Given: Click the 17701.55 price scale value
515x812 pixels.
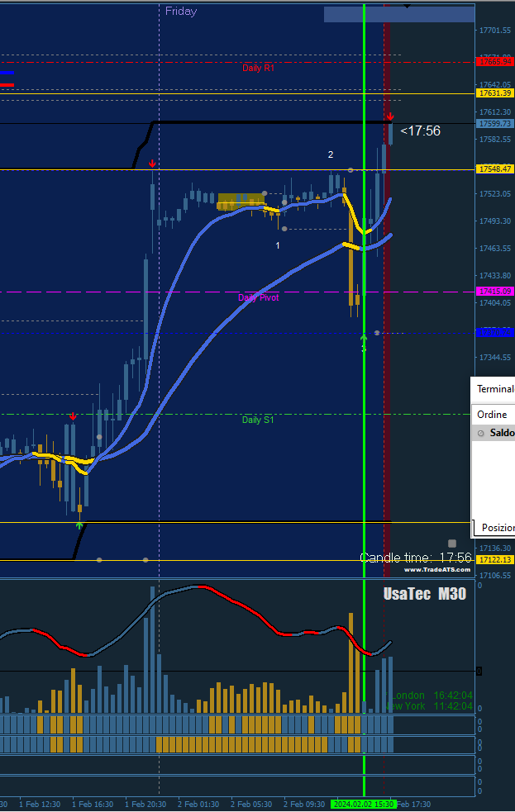Looking at the screenshot, I should click(x=495, y=31).
